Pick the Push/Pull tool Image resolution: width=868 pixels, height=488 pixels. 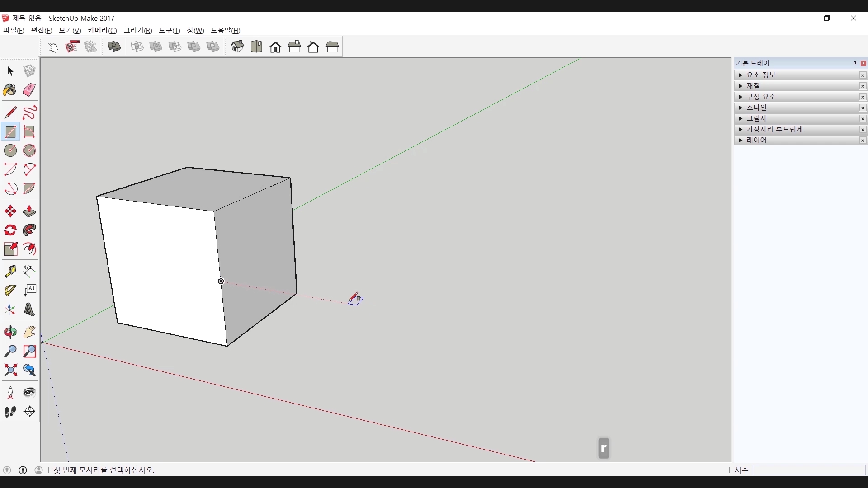point(29,211)
